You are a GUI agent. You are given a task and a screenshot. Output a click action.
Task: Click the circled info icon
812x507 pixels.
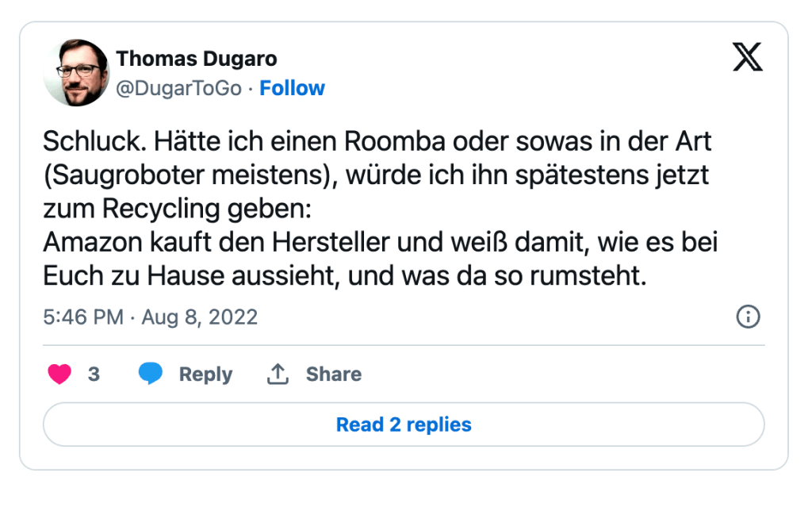pyautogui.click(x=749, y=317)
